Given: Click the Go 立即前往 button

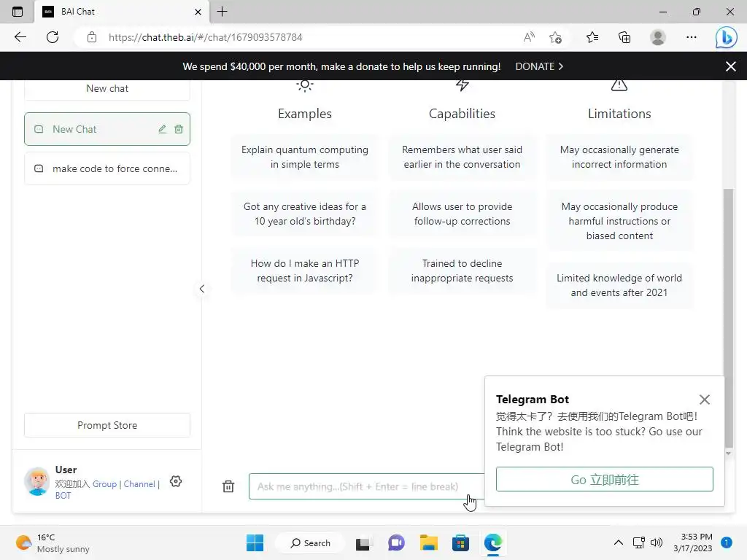Looking at the screenshot, I should point(605,480).
